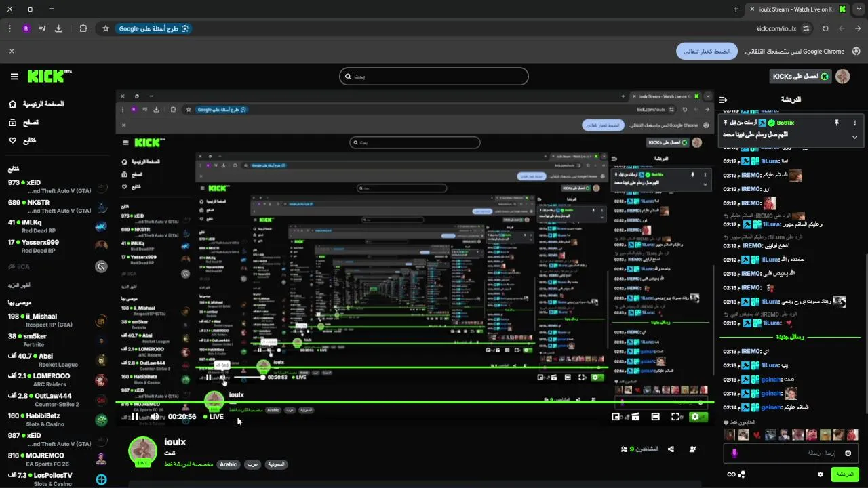This screenshot has height=488, width=868.
Task: Open xEID channel with 973 viewers
Action: click(x=58, y=187)
